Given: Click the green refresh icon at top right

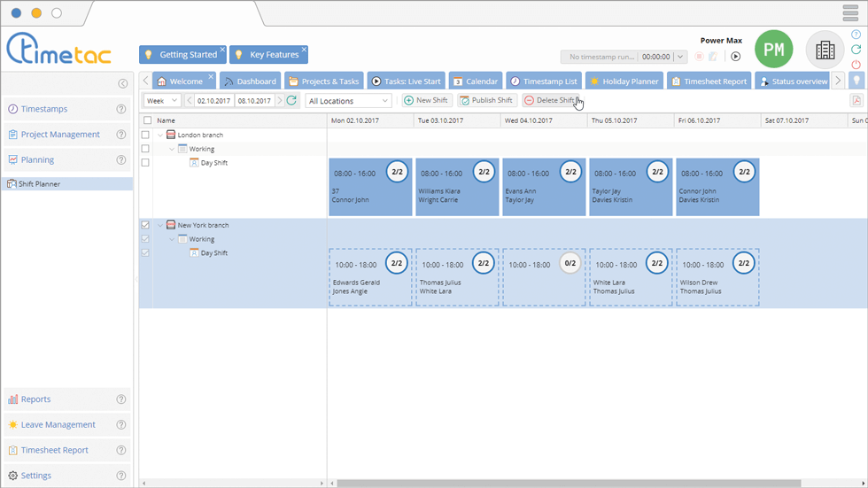Looking at the screenshot, I should point(856,50).
